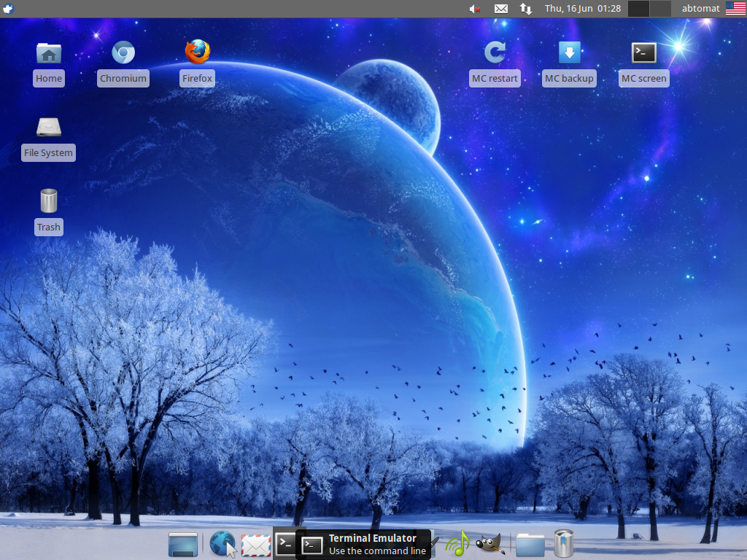
Task: Launch the web browser globe in dock
Action: (x=222, y=544)
